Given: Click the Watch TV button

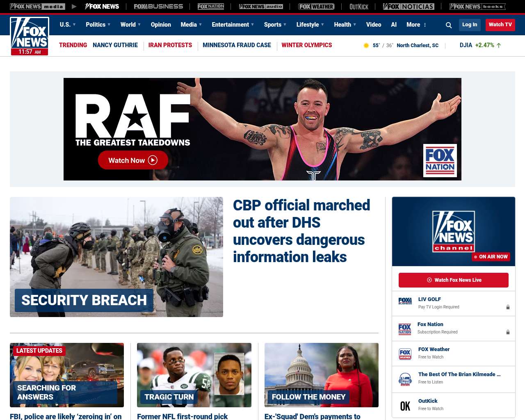Looking at the screenshot, I should click(500, 25).
